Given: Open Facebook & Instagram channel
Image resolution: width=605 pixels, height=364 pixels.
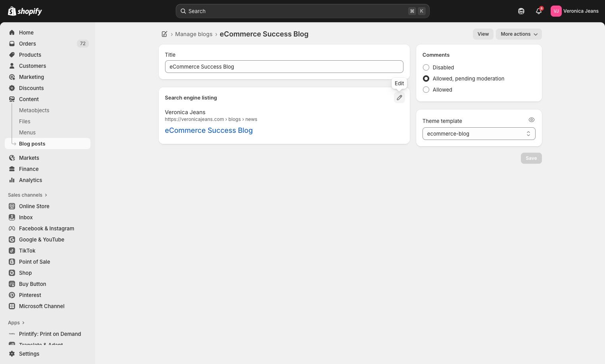Looking at the screenshot, I should pyautogui.click(x=46, y=228).
